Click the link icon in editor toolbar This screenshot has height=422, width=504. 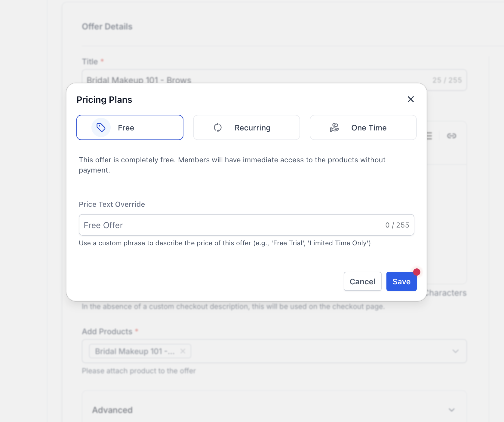(452, 136)
